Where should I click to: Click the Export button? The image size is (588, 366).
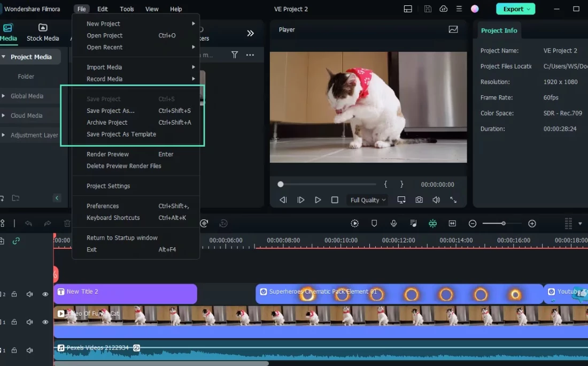pos(514,9)
